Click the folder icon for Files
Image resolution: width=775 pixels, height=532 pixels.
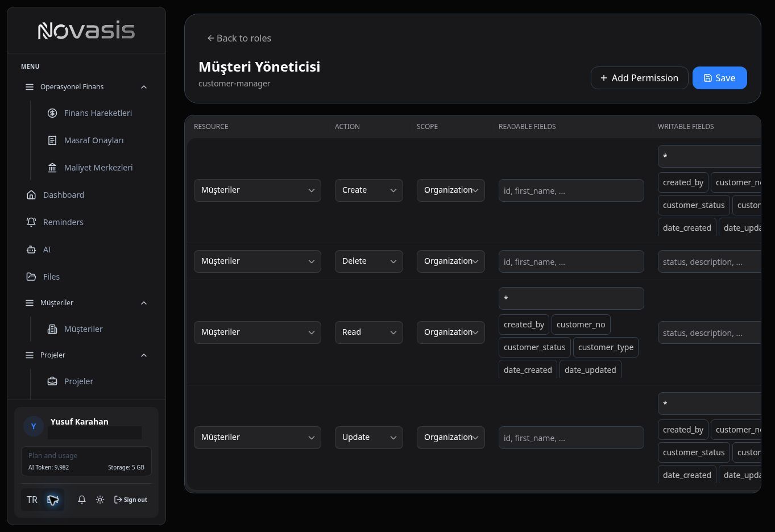tap(31, 277)
